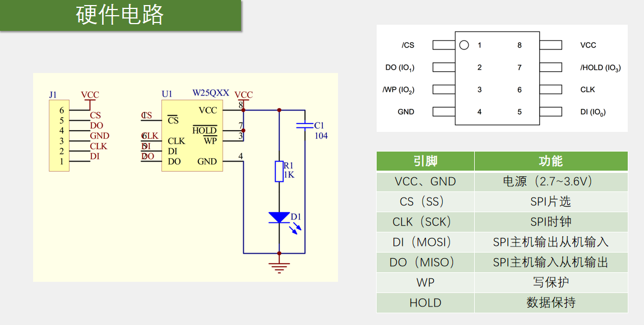Select the DO net label on connector J1

click(96, 126)
